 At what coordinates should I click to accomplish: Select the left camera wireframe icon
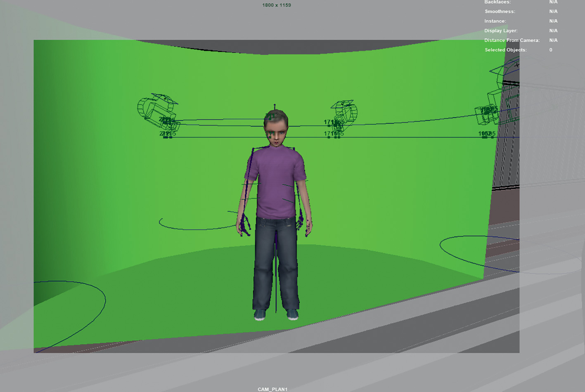point(157,109)
